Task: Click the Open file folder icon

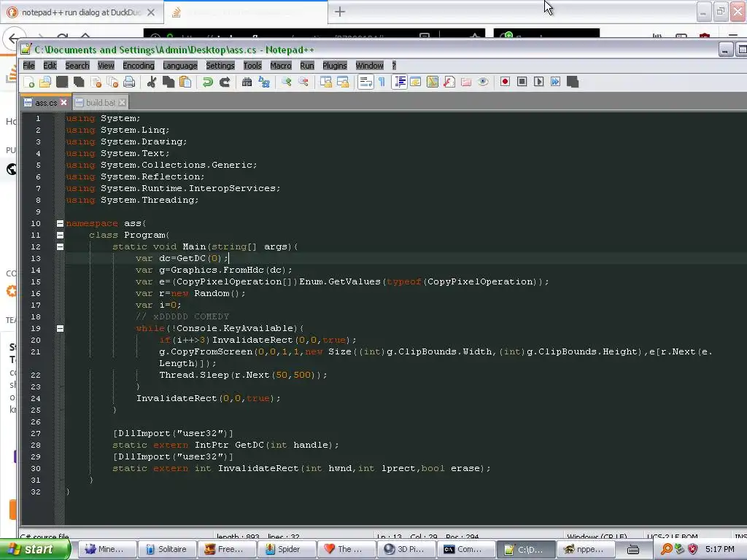Action: (45, 82)
